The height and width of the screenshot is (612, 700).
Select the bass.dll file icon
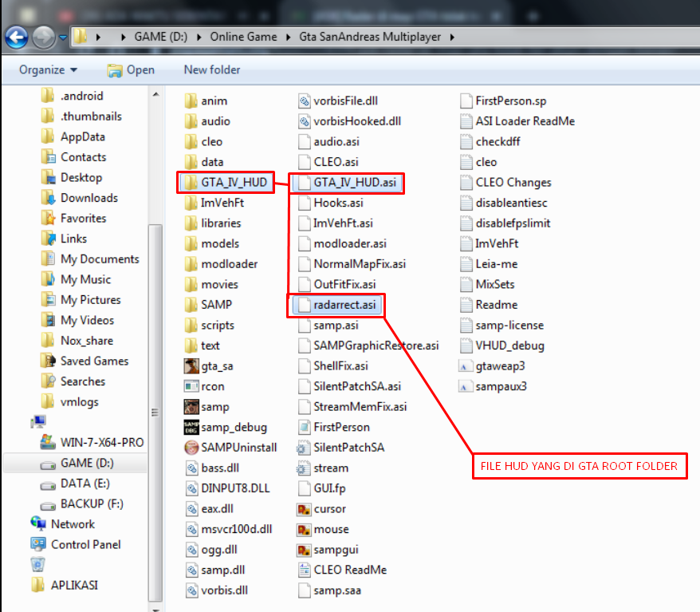191,468
